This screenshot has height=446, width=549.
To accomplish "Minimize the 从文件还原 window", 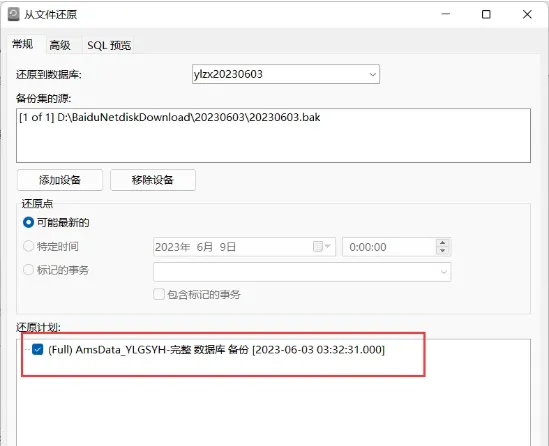I will (446, 14).
